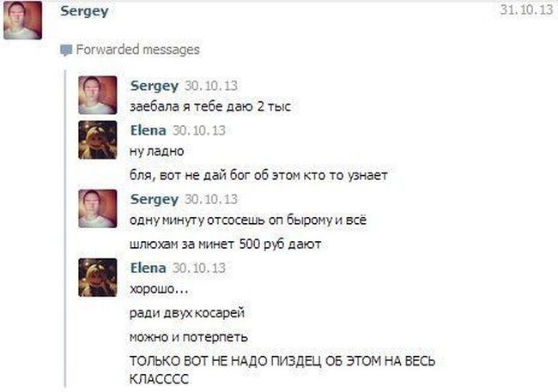Click Sergey's second 30.10.13 timestamp
The image size is (558, 392).
[x=211, y=199]
